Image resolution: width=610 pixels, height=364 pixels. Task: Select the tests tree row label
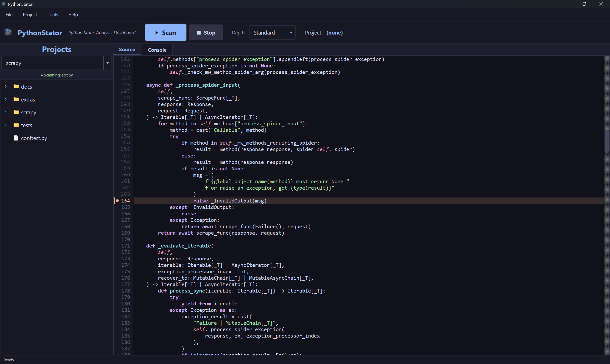(26, 125)
